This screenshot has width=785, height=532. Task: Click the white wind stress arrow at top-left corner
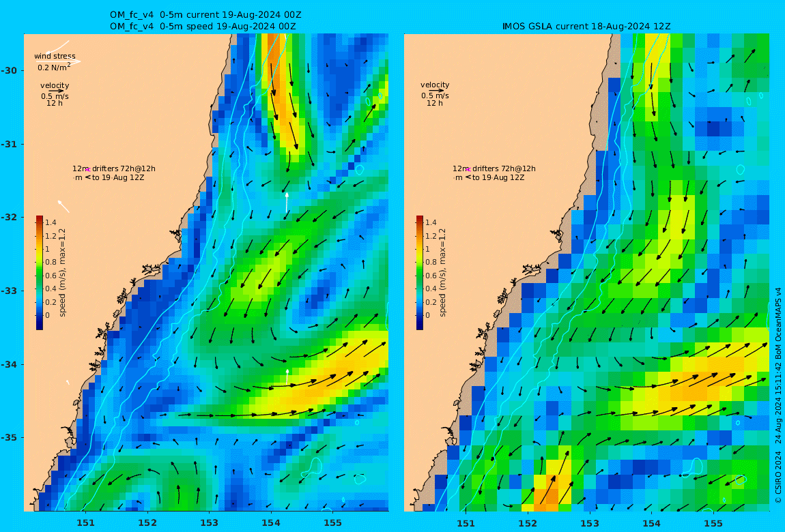point(57,47)
